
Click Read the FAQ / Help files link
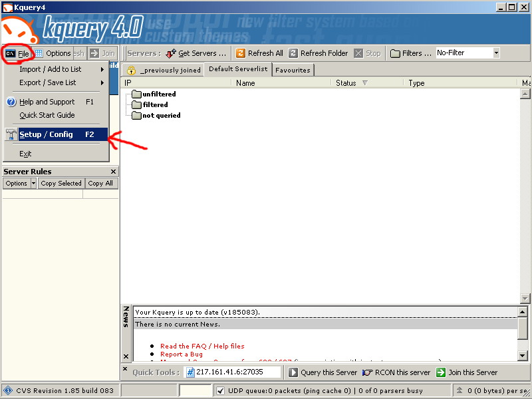[202, 346]
